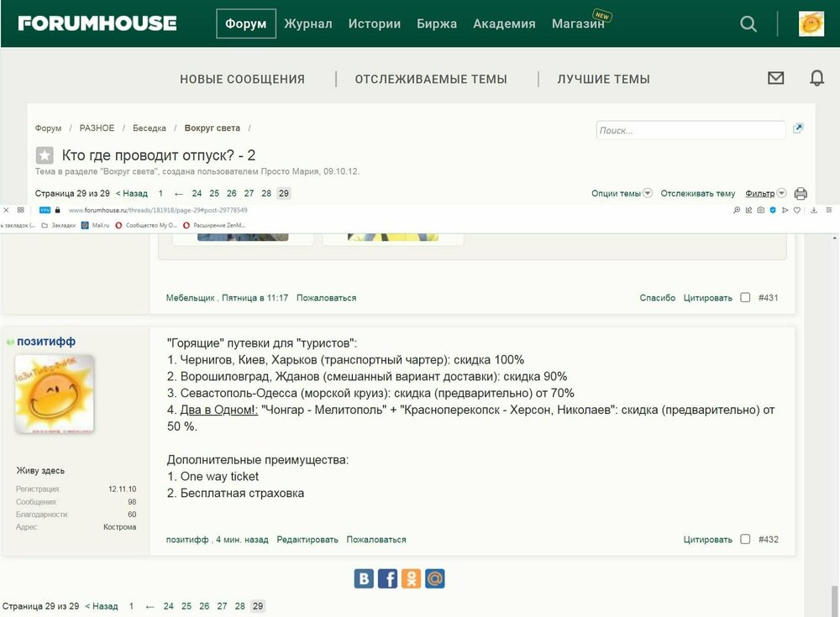Click < Назад in the top pagination
Image resolution: width=840 pixels, height=617 pixels.
(x=132, y=193)
